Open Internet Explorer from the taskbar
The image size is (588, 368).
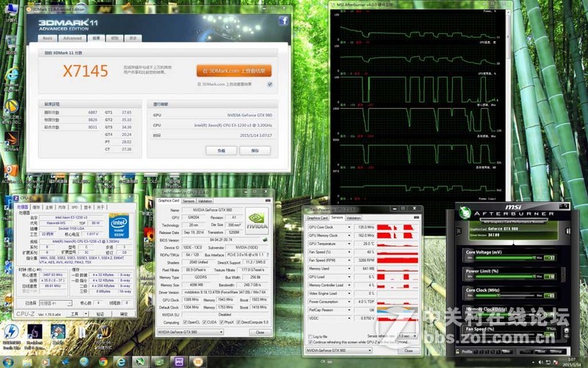click(x=121, y=362)
